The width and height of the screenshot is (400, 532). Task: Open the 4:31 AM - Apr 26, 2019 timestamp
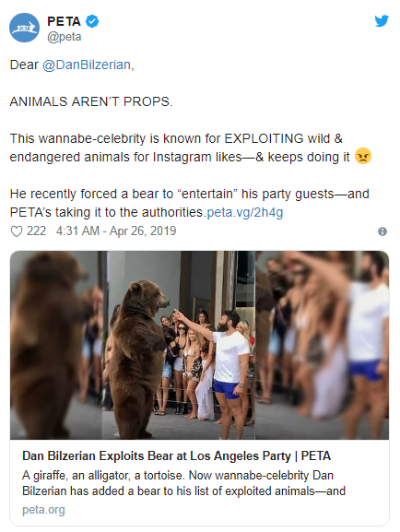[x=116, y=231]
